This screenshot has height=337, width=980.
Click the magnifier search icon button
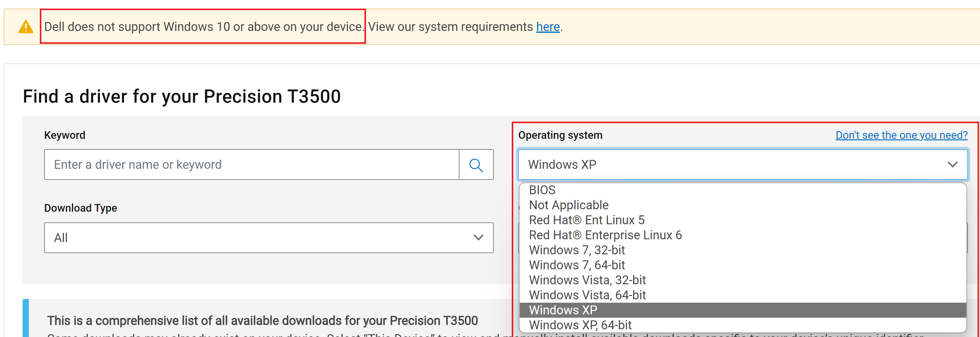[x=476, y=165]
